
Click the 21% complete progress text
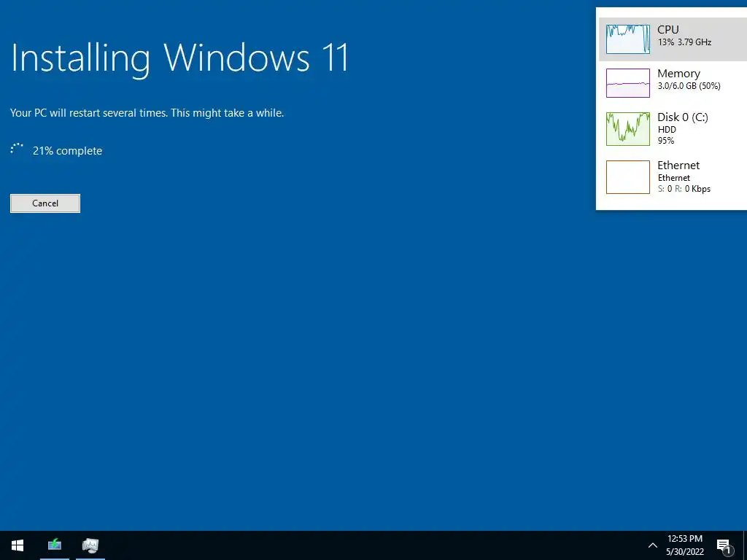67,151
